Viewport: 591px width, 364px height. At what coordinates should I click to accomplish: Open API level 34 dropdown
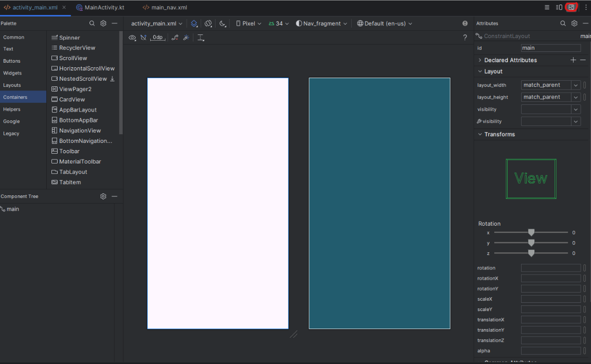279,23
